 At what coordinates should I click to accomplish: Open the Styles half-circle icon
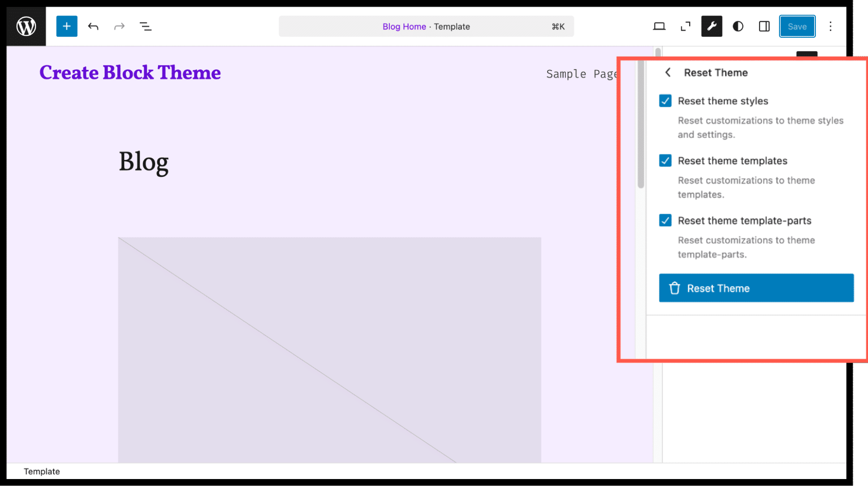click(738, 26)
